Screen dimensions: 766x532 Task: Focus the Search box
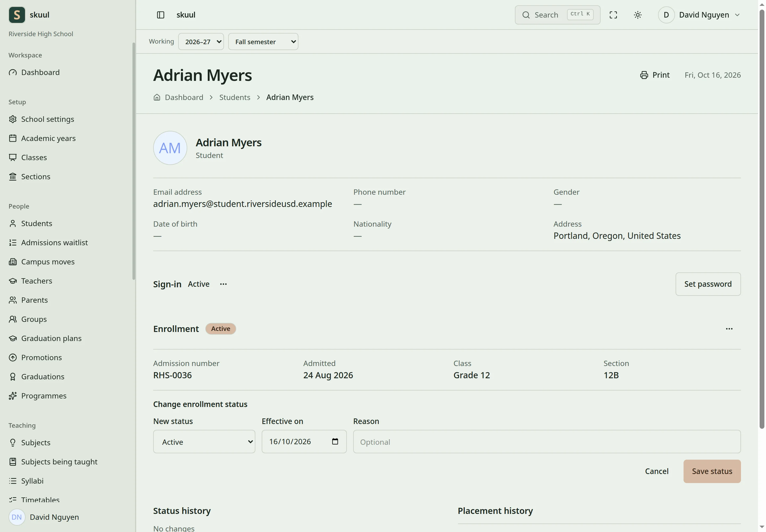pos(557,15)
